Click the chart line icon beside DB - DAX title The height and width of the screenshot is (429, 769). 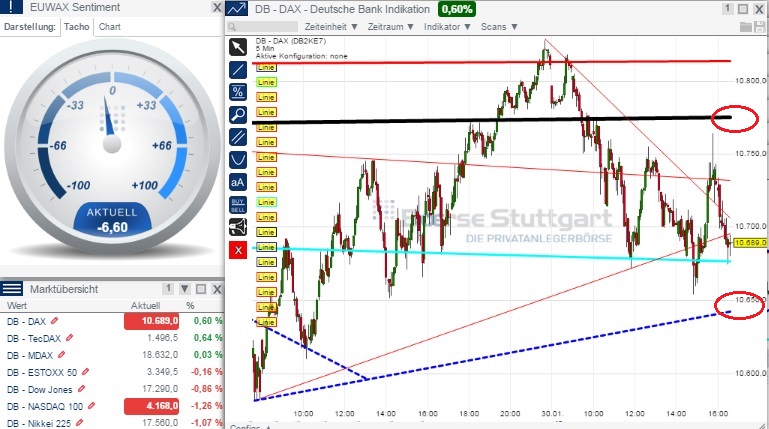237,8
